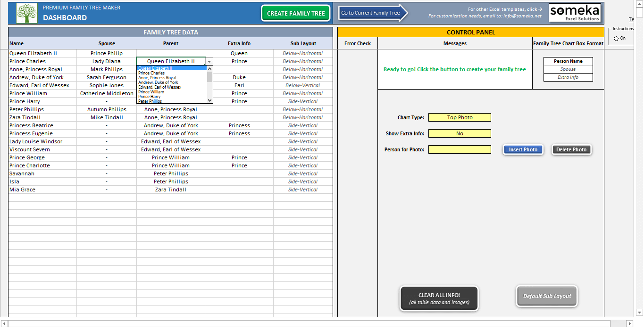Select the Chart Type field showing Top Photo
Viewport: 644px width, 330px height.
460,117
